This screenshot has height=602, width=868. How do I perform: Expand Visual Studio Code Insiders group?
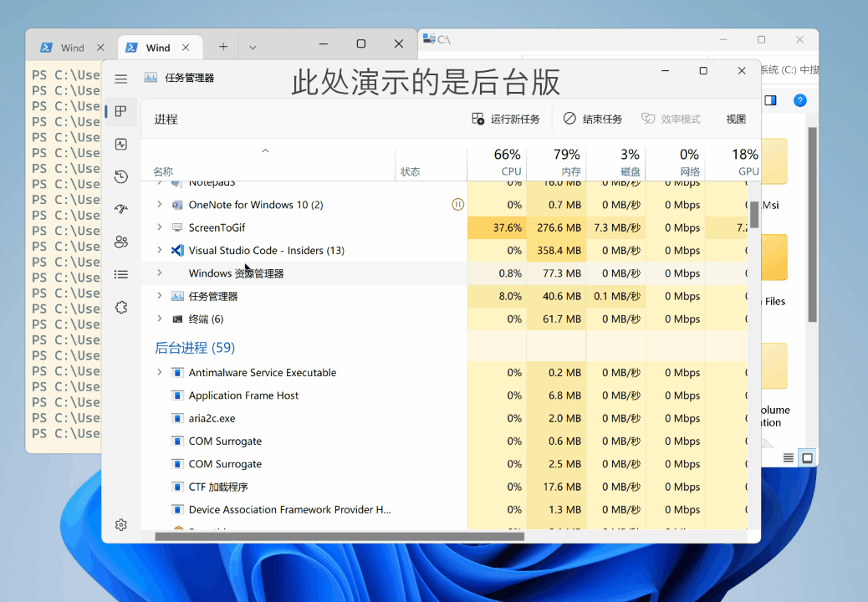[160, 250]
